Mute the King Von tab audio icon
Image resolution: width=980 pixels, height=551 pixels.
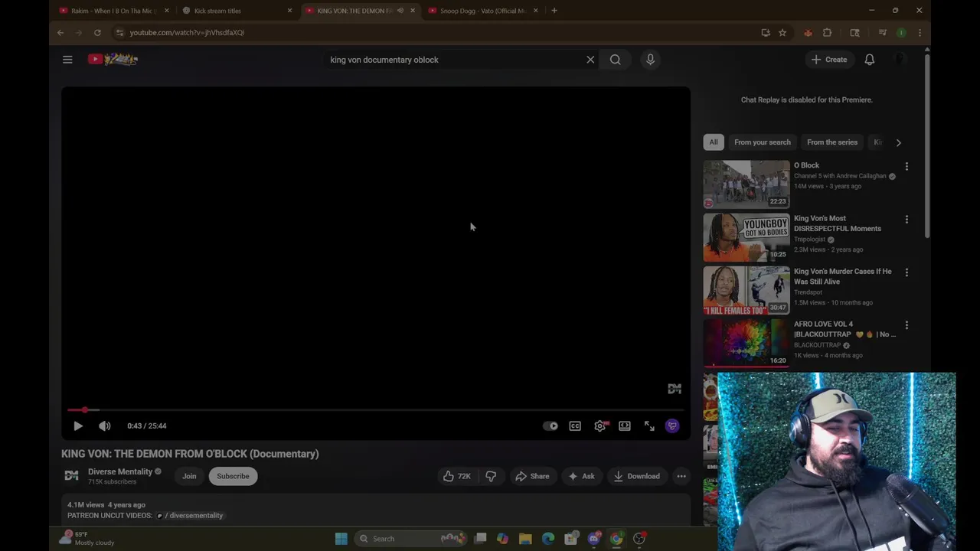pos(400,11)
